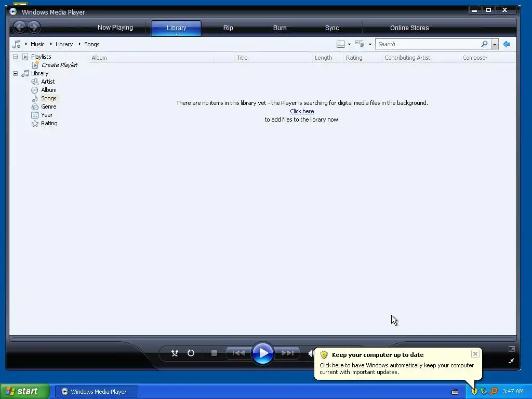This screenshot has height=399, width=532.
Task: Click the Next track button
Action: pos(287,353)
